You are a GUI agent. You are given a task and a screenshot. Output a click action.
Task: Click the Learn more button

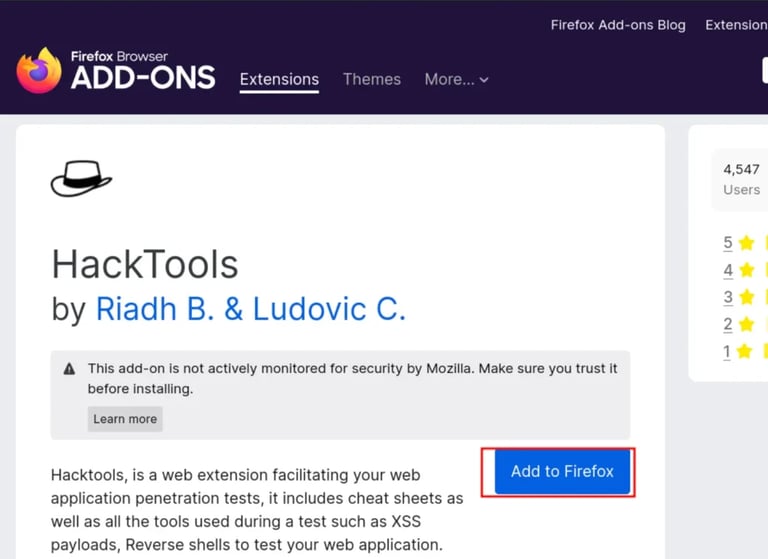tap(125, 419)
